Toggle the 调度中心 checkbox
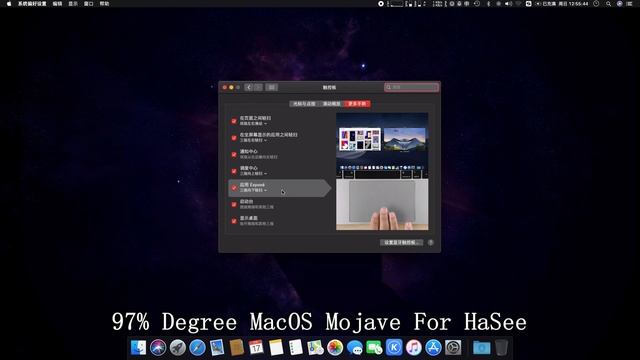 pos(234,171)
